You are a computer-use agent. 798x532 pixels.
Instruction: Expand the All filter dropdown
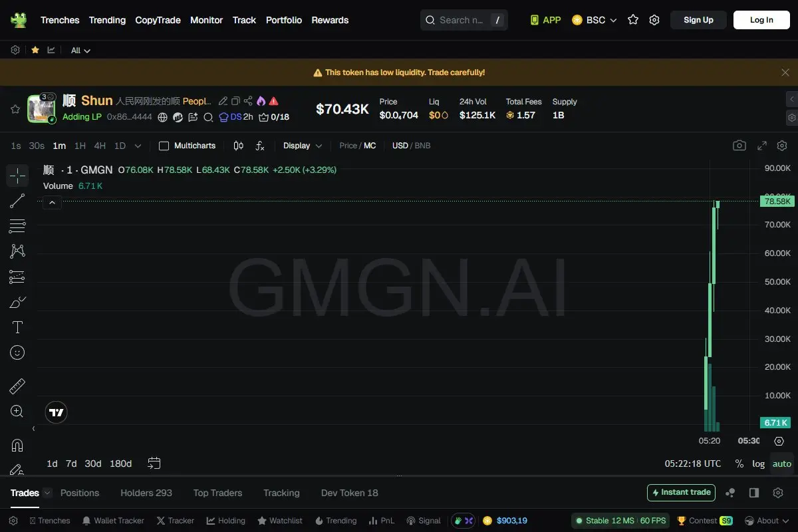[80, 51]
